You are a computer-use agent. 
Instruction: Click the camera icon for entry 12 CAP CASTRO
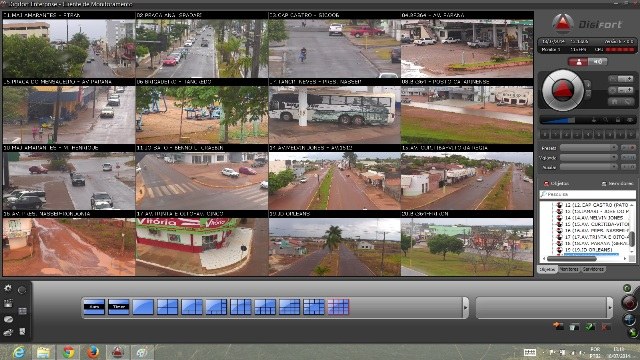[x=560, y=205]
